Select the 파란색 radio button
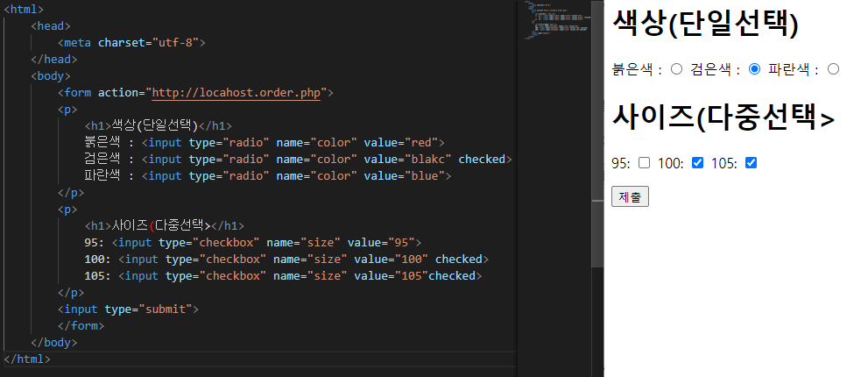Viewport: 868px width, 377px height. pyautogui.click(x=833, y=69)
